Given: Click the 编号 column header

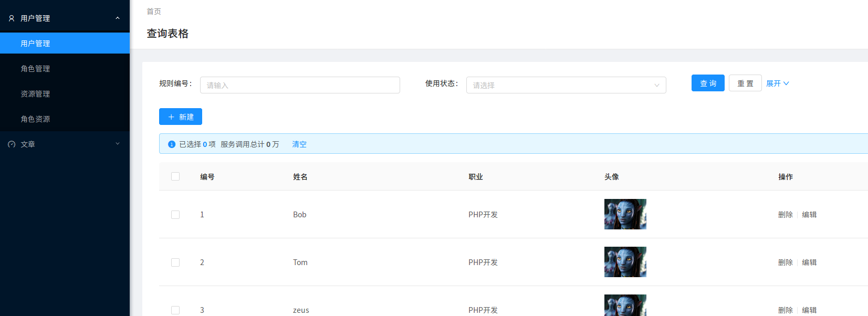Looking at the screenshot, I should [x=207, y=177].
